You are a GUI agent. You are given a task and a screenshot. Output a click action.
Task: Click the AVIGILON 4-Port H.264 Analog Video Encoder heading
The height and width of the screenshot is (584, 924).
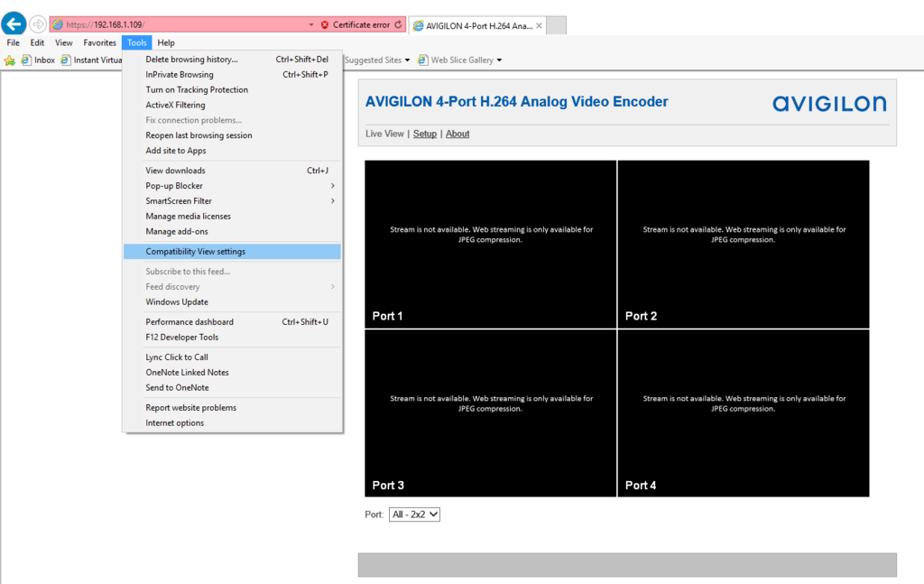coord(517,102)
